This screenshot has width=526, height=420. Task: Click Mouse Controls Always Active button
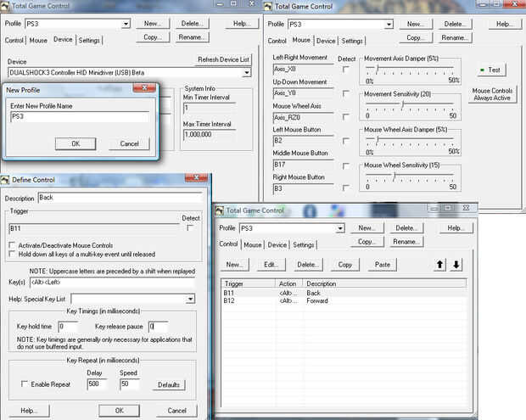tap(492, 94)
